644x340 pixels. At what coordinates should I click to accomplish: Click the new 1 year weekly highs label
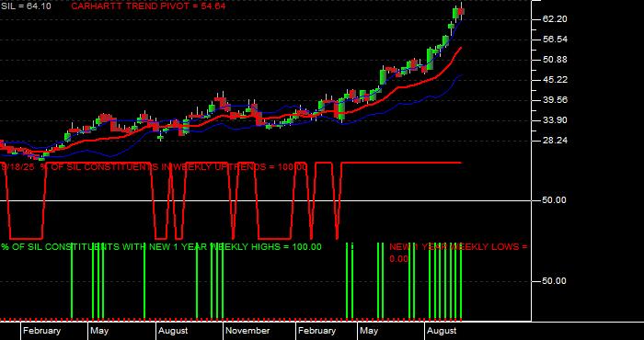tap(161, 247)
